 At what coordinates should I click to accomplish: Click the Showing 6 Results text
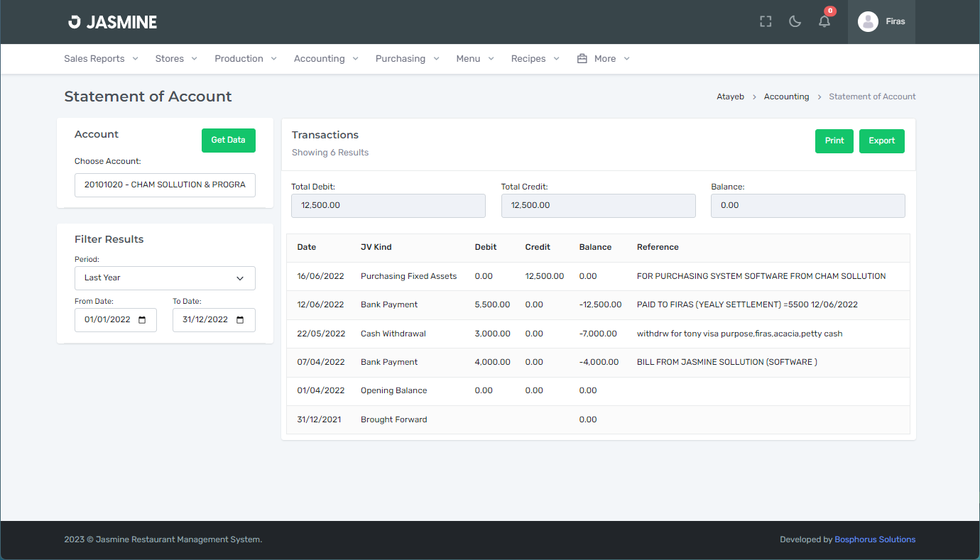pyautogui.click(x=330, y=153)
